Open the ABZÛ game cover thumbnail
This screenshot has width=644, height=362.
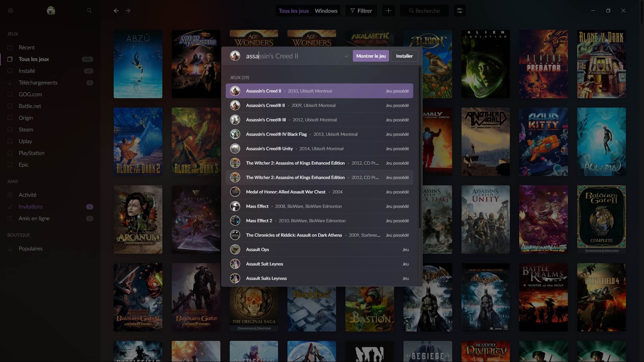(138, 64)
